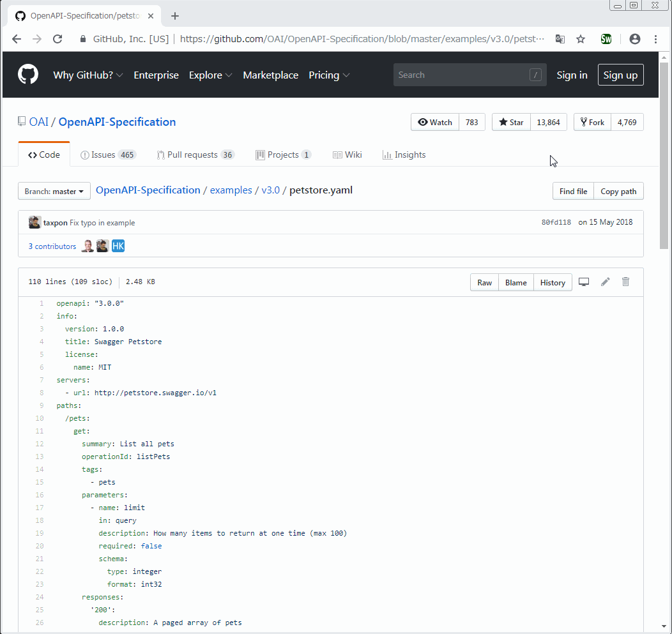Viewport: 672px width, 634px height.
Task: Open the 783 watchers count
Action: [x=472, y=122]
